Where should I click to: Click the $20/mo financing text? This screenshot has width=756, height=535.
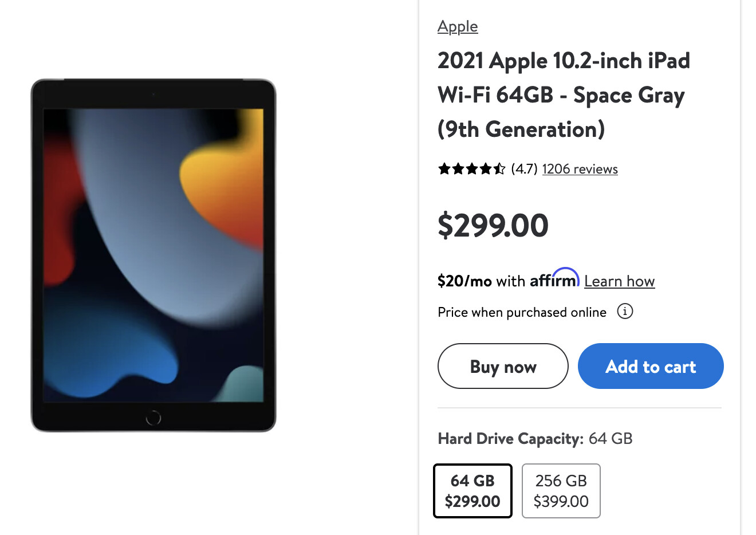coord(464,281)
